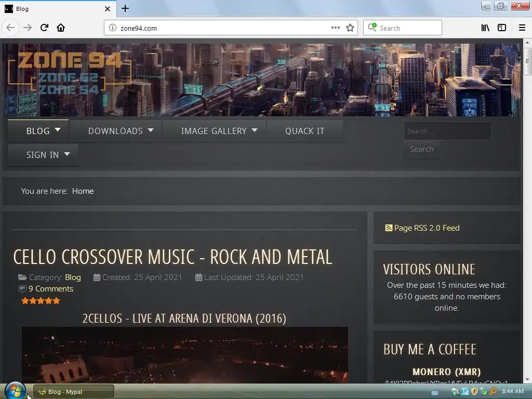Click the tray keyboard icon

tap(435, 393)
